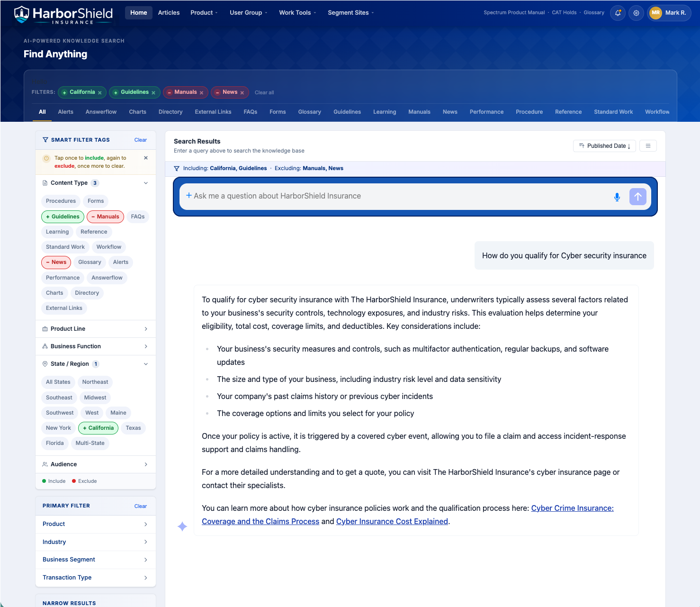Remove the News filter chip
Image resolution: width=700 pixels, height=607 pixels.
coord(242,93)
